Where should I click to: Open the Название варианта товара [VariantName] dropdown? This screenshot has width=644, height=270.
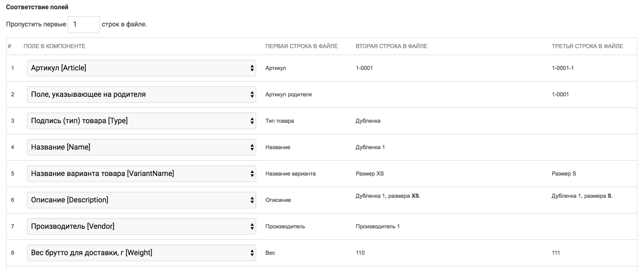[141, 174]
